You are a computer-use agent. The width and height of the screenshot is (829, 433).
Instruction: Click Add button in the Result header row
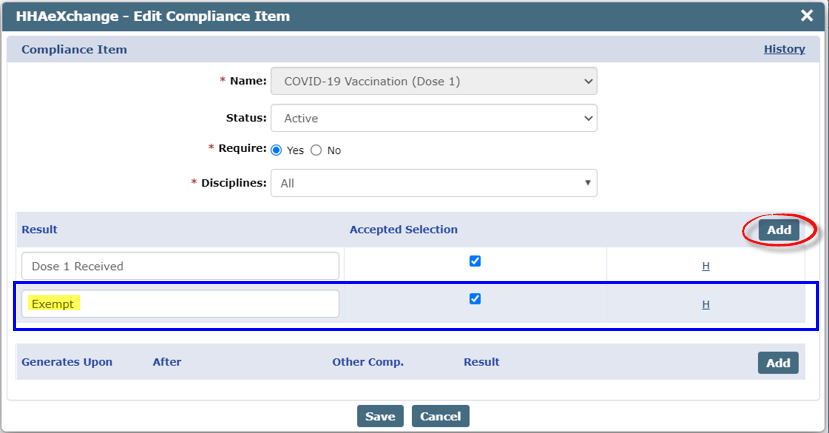pos(779,230)
